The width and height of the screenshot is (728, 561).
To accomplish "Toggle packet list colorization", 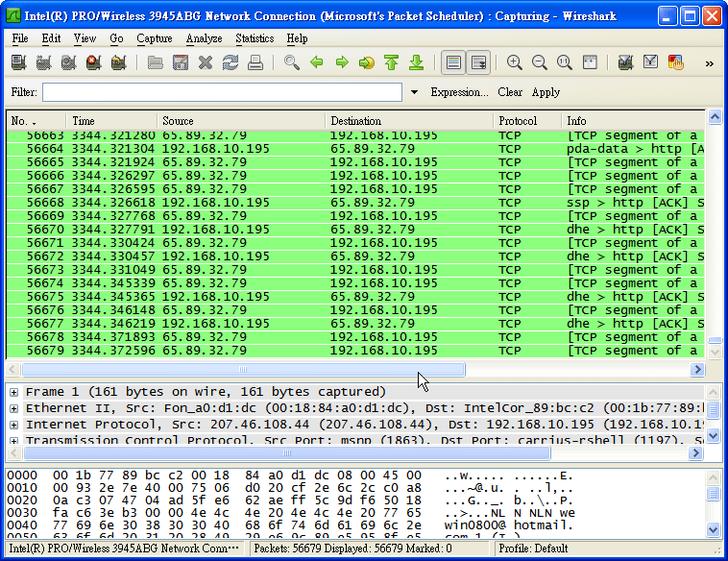I will [453, 62].
